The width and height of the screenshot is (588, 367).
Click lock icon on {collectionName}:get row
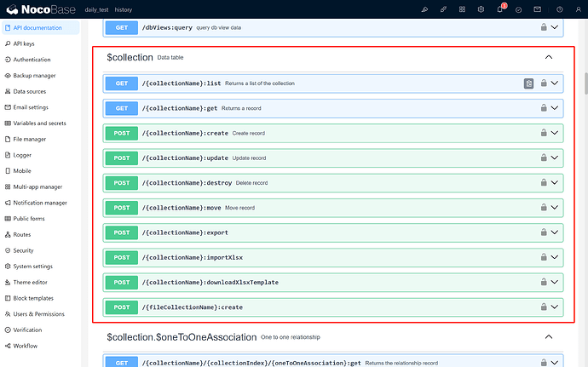tap(544, 107)
